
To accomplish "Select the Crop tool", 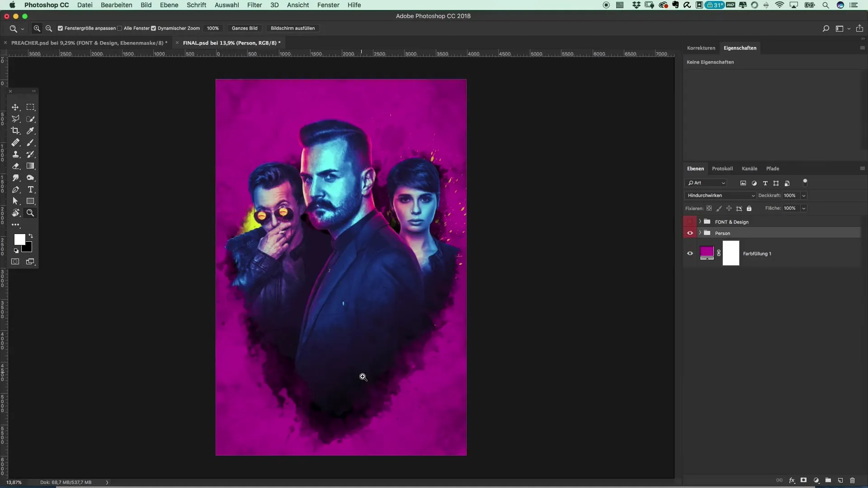I will coord(15,131).
